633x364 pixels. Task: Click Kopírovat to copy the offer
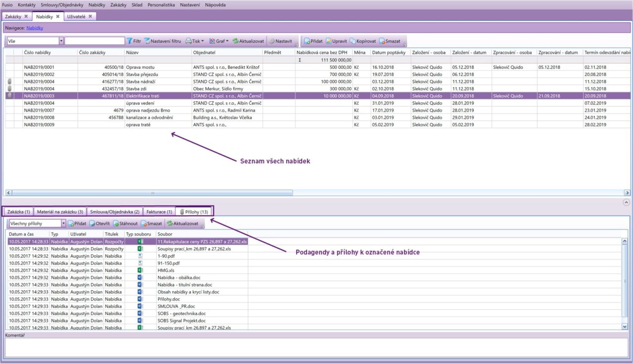362,41
